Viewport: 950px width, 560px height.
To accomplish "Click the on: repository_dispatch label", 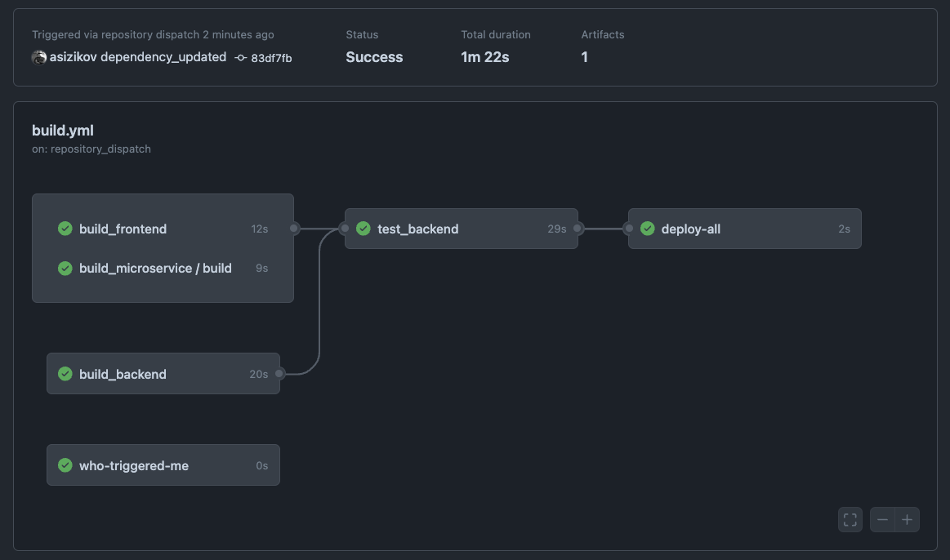I will pos(91,149).
